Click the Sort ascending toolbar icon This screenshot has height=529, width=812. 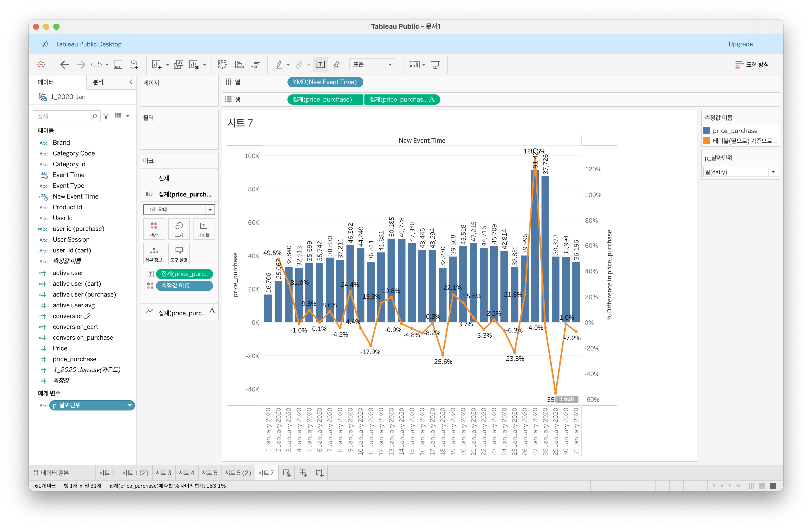click(x=239, y=65)
